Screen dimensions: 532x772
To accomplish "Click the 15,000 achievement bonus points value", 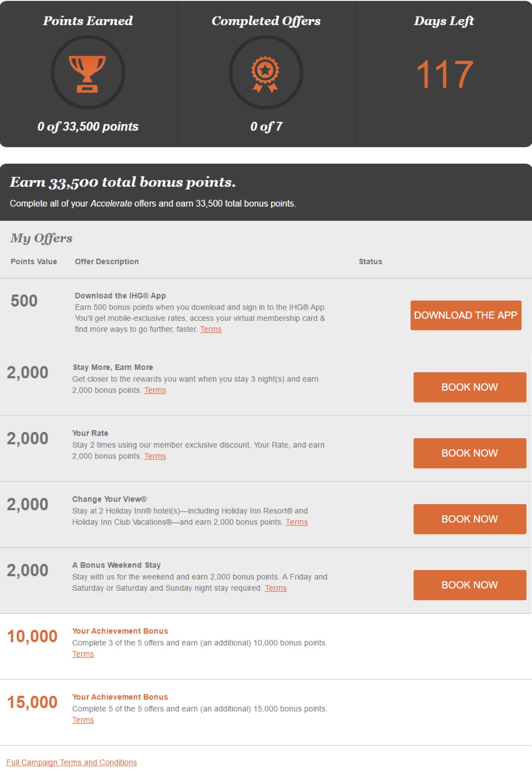I will click(32, 702).
